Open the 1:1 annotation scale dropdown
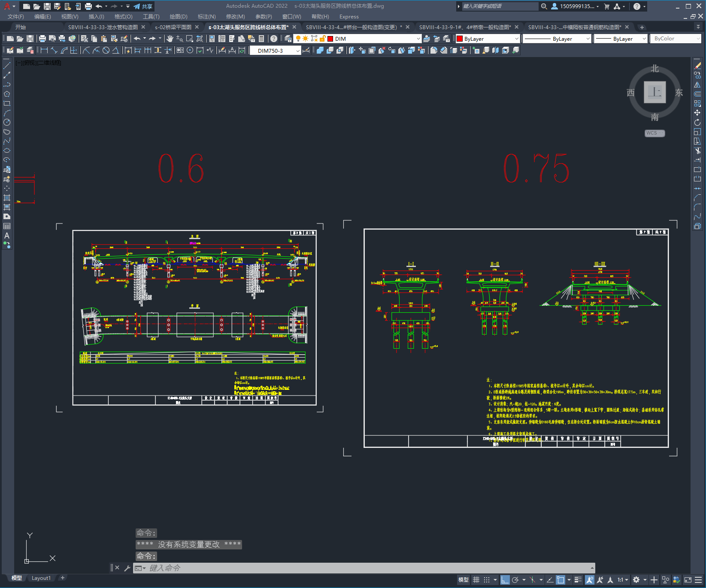 (623, 580)
